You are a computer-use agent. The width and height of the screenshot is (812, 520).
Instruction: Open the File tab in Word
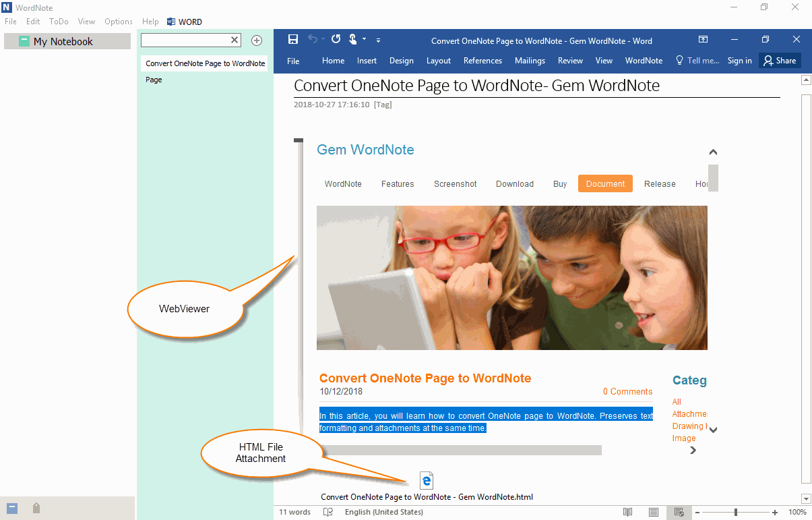click(293, 61)
